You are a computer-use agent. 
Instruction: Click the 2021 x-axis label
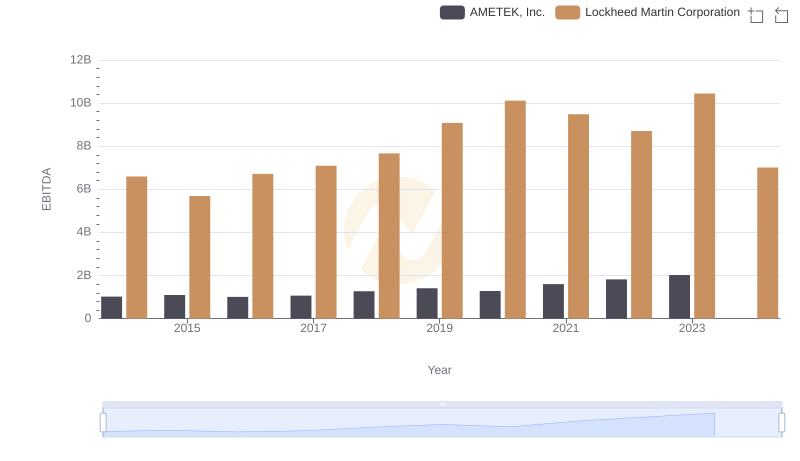pyautogui.click(x=565, y=328)
